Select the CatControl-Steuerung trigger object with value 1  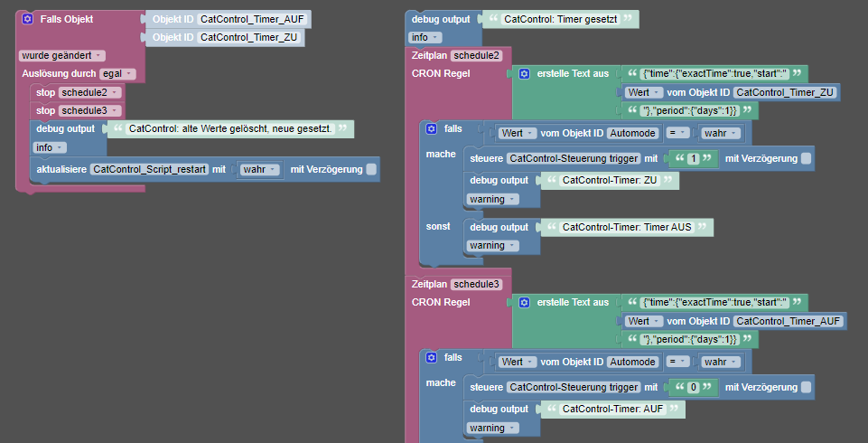574,158
